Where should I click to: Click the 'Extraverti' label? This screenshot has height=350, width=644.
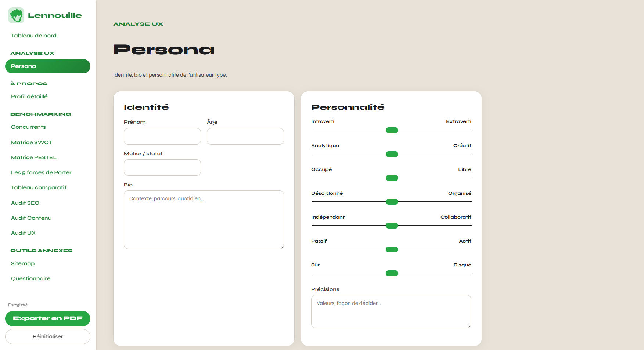coord(458,121)
